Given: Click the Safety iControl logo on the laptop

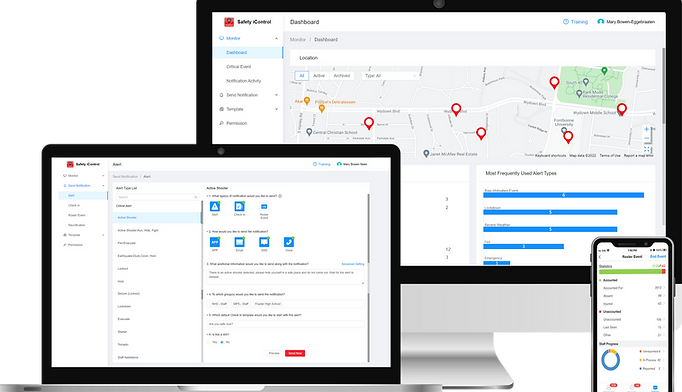Looking at the screenshot, I should point(70,164).
